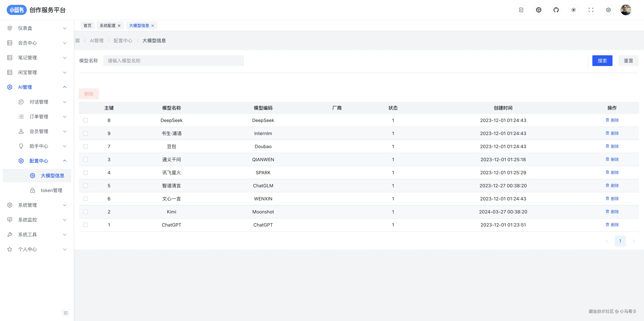Click the document icon in header
This screenshot has width=644, height=321.
pyautogui.click(x=521, y=10)
